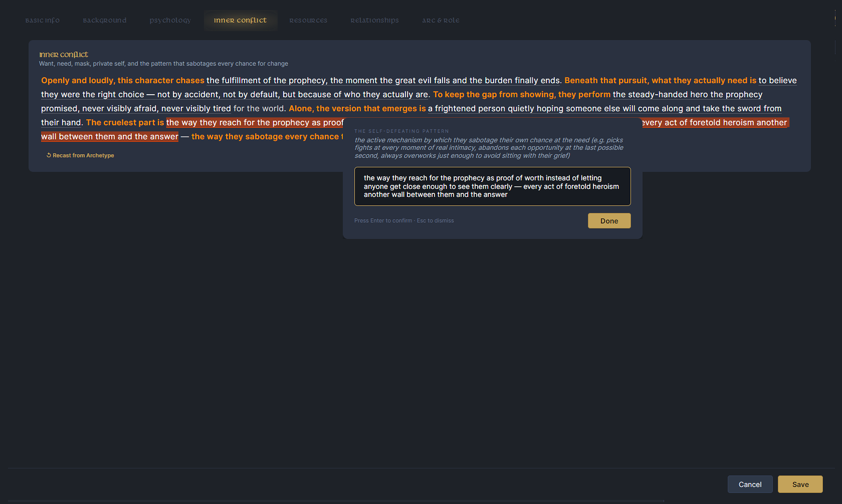Open the Relationships tab
The width and height of the screenshot is (842, 504).
[x=374, y=20]
